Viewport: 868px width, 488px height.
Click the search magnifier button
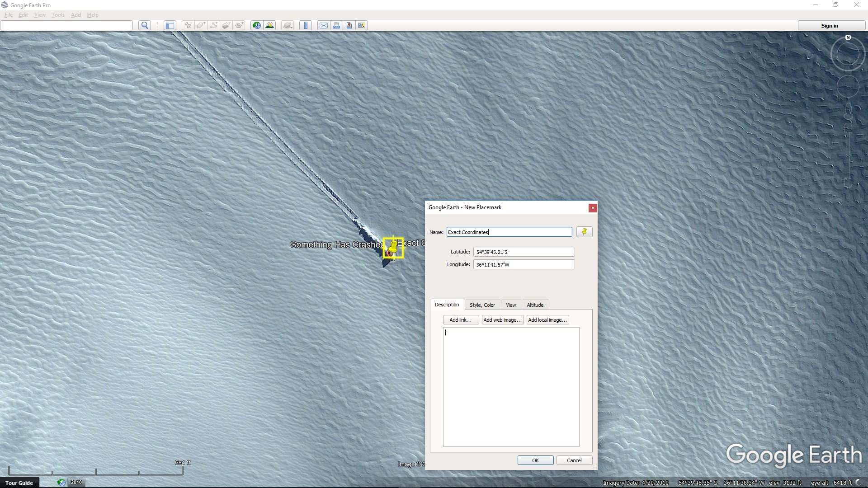coord(144,25)
